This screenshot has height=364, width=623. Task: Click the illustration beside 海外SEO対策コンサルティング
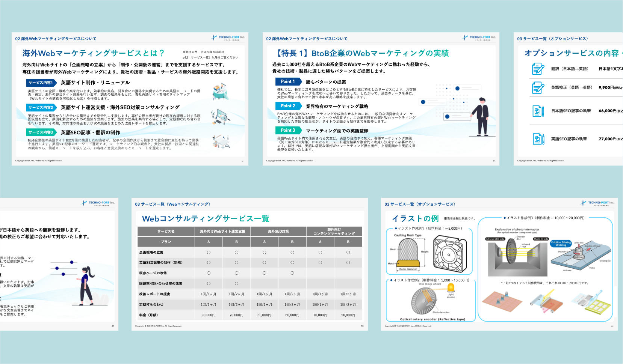point(221,117)
